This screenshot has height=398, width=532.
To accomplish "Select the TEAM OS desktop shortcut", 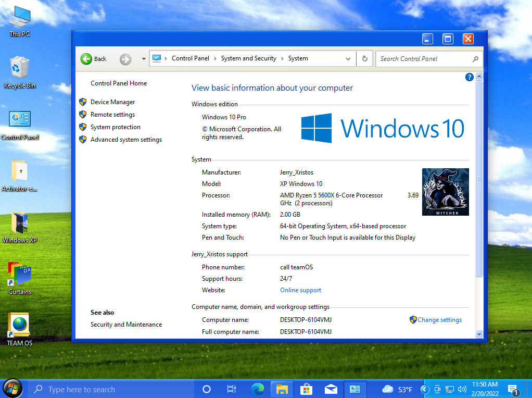I will coord(20,330).
